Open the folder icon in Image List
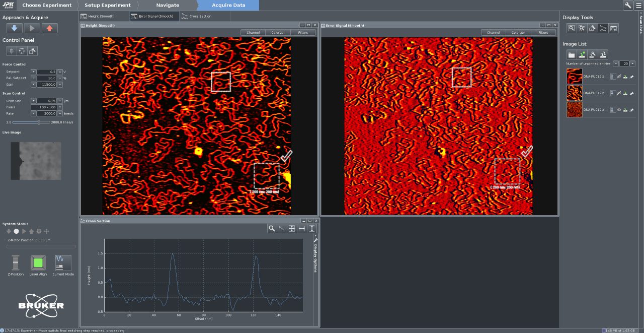 (x=571, y=54)
